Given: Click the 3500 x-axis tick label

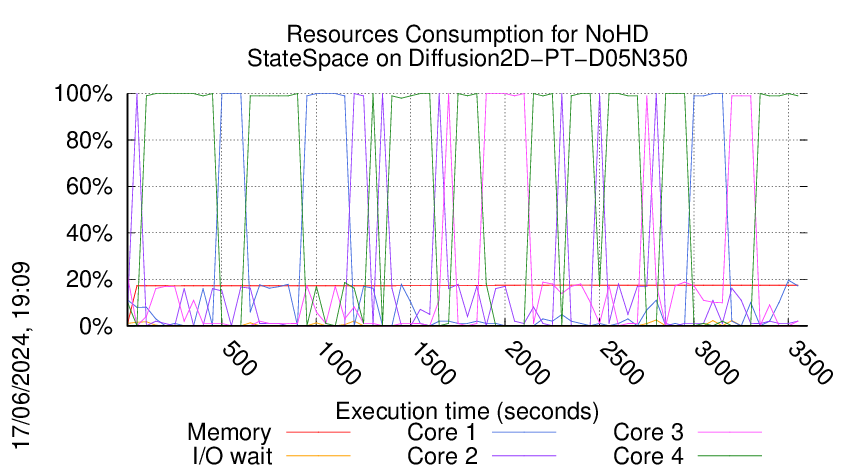Looking at the screenshot, I should coord(810,363).
